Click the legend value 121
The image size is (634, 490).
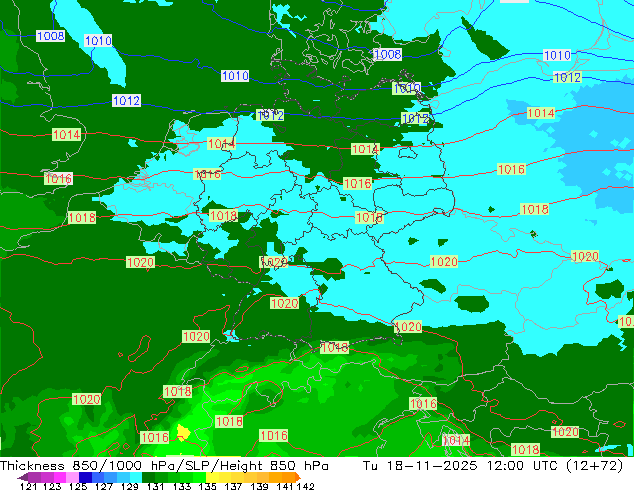28,486
